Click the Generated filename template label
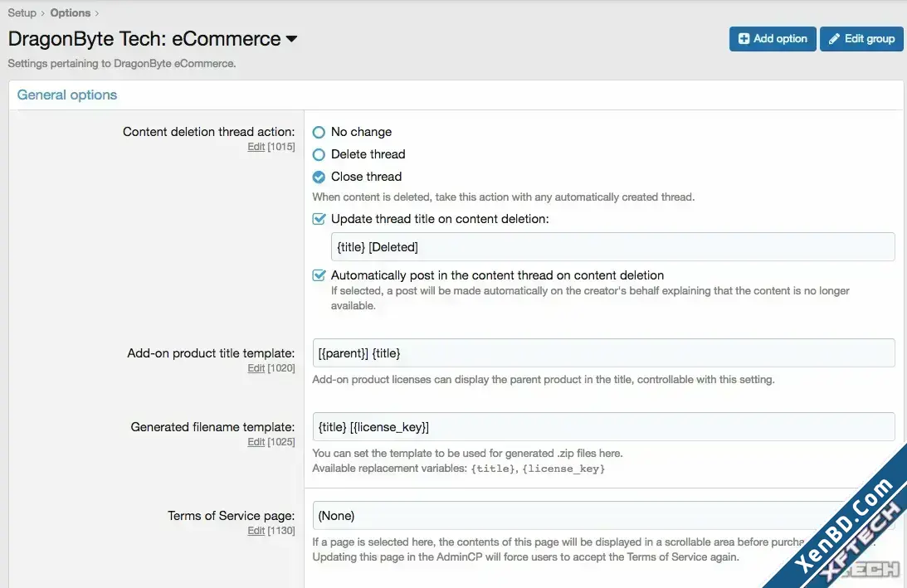This screenshot has height=588, width=907. tap(213, 426)
